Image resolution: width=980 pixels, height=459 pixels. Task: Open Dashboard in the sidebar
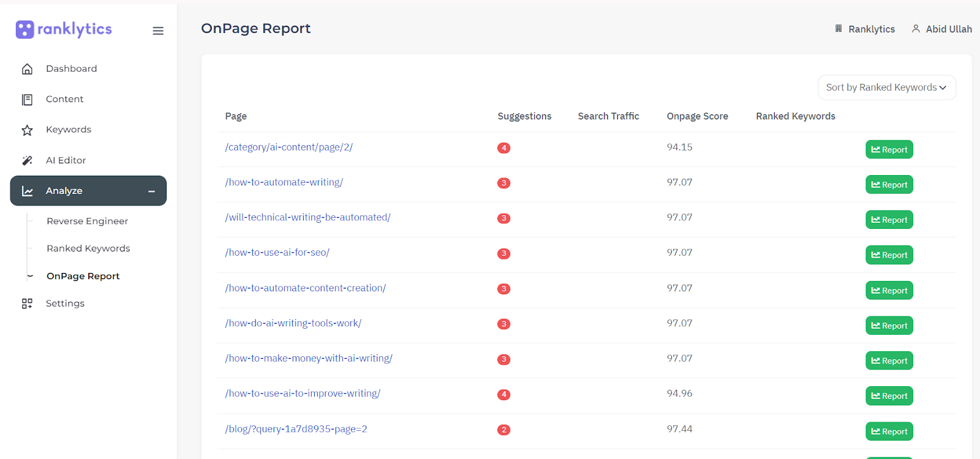pyautogui.click(x=71, y=69)
